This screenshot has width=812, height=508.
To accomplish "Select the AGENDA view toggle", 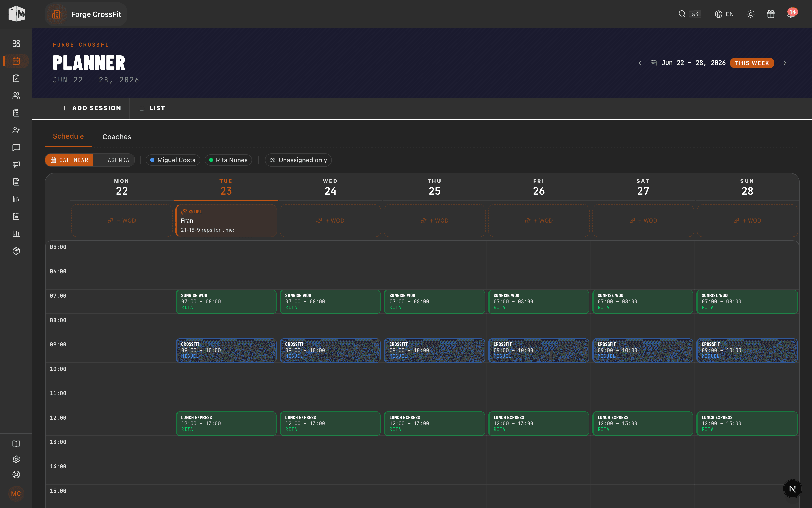I will 114,160.
